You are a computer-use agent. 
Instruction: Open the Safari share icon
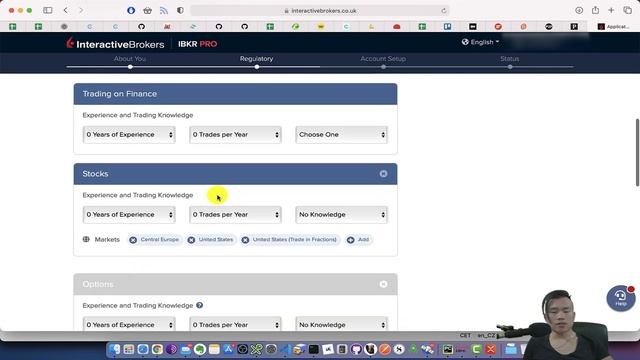[x=595, y=10]
